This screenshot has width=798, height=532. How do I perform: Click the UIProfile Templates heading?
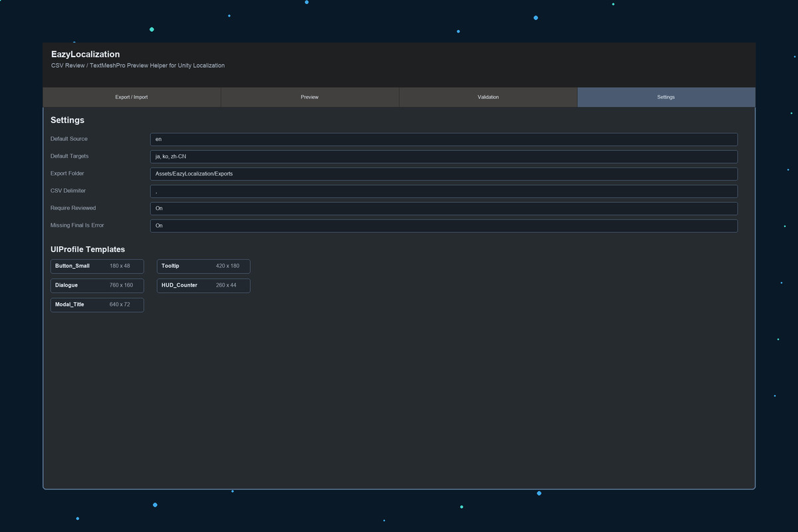(x=88, y=249)
